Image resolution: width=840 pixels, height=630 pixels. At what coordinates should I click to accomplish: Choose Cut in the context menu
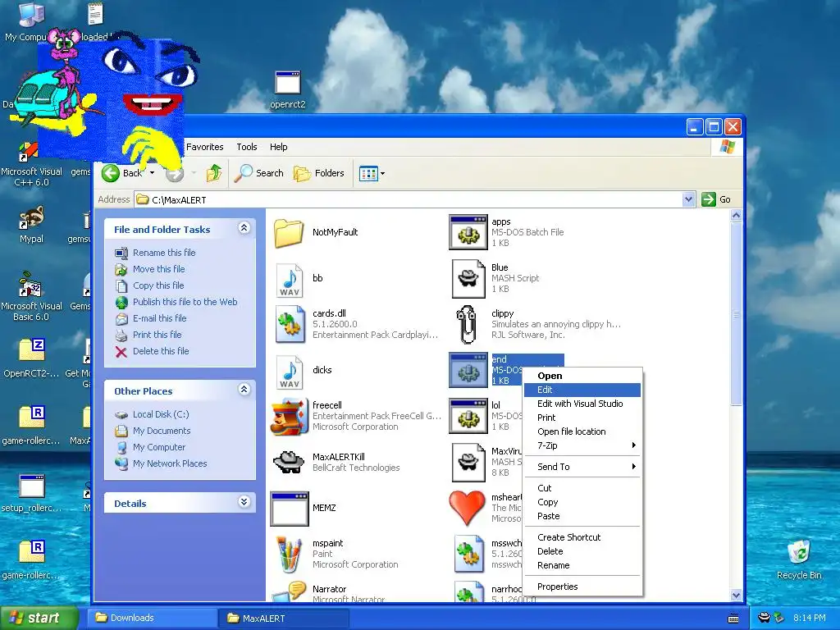(582, 489)
